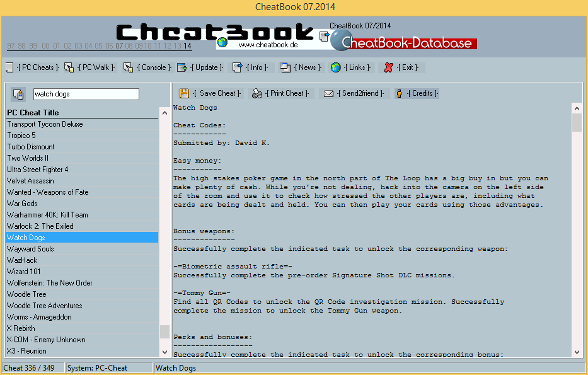Click the Update icon
Viewport: 588px width, 375px height.
coord(182,67)
